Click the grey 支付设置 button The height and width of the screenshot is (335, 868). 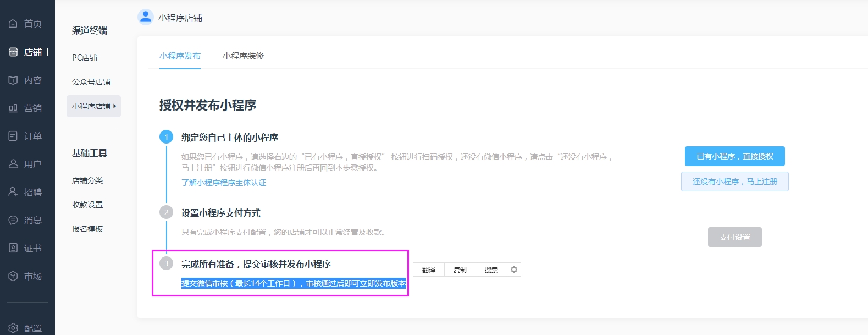pos(735,237)
